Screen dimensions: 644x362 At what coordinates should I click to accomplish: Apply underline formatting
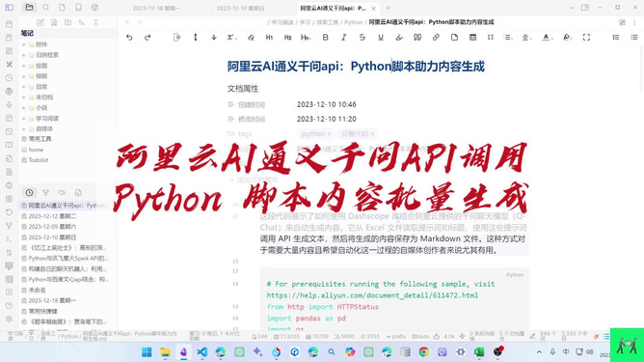pyautogui.click(x=380, y=38)
